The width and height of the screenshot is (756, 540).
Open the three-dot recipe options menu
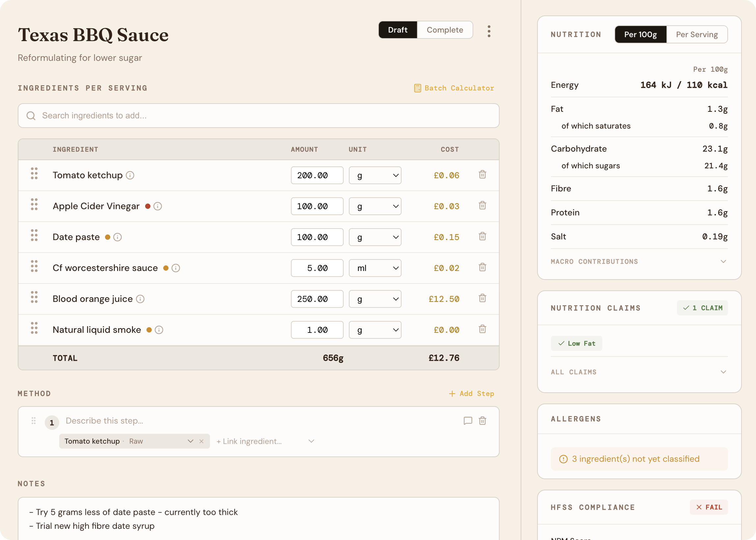(x=488, y=31)
